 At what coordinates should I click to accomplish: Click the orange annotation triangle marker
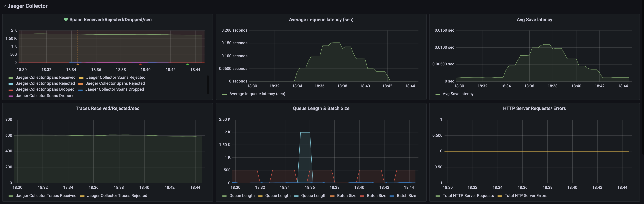coord(78,64)
